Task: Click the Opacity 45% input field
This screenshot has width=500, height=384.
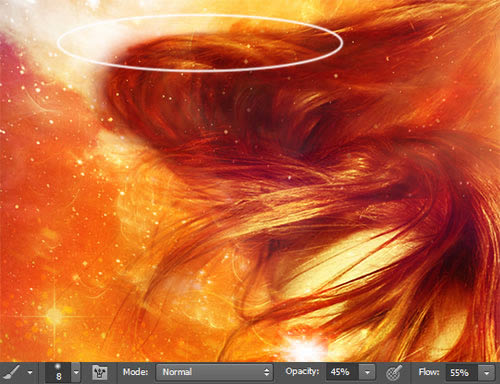Action: (x=342, y=372)
